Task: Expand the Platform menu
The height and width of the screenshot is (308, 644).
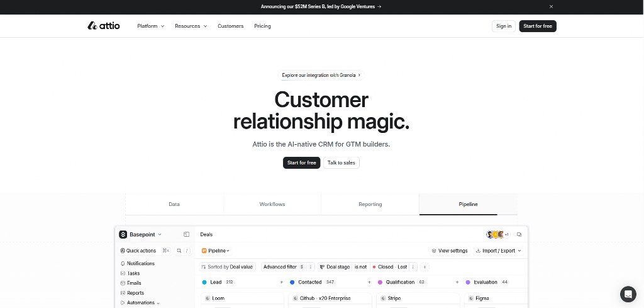Action: pos(151,26)
